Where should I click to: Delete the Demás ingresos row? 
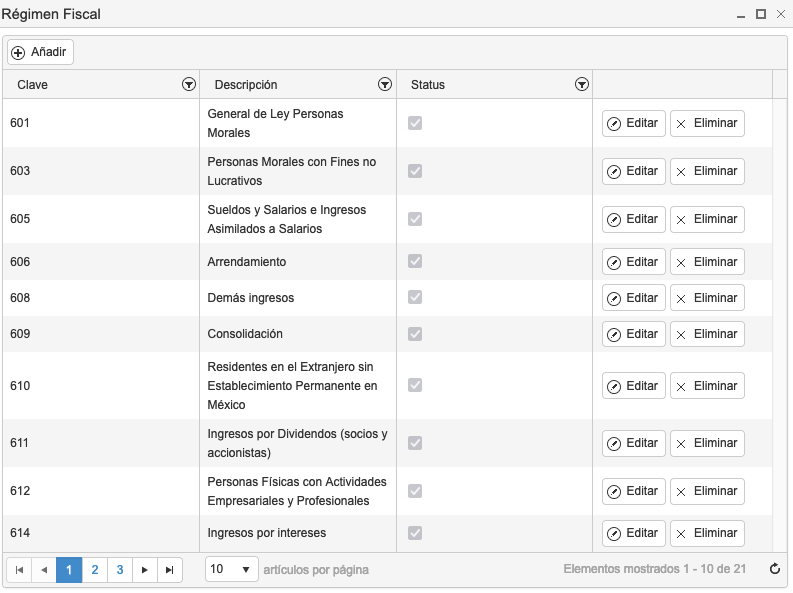[x=708, y=298]
